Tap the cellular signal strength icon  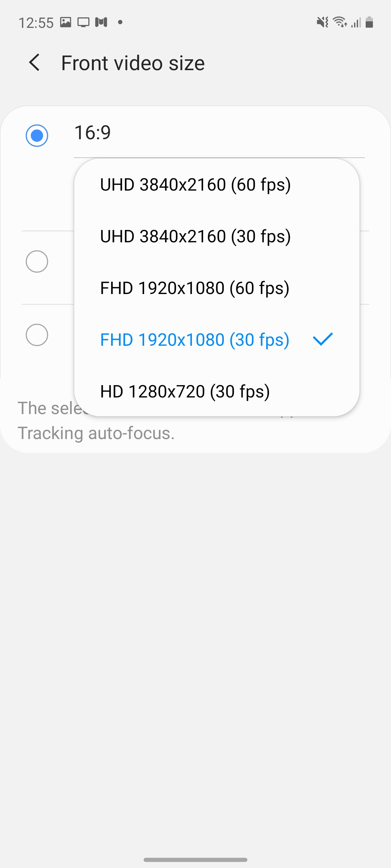point(356,23)
